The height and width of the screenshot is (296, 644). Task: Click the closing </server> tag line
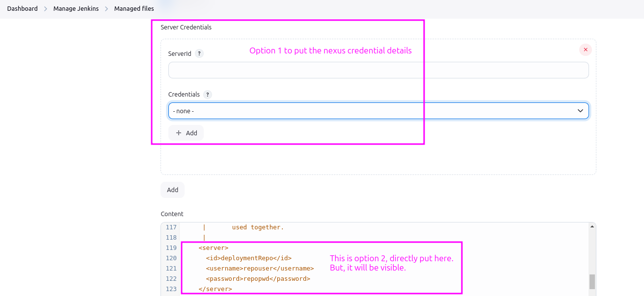coord(215,289)
